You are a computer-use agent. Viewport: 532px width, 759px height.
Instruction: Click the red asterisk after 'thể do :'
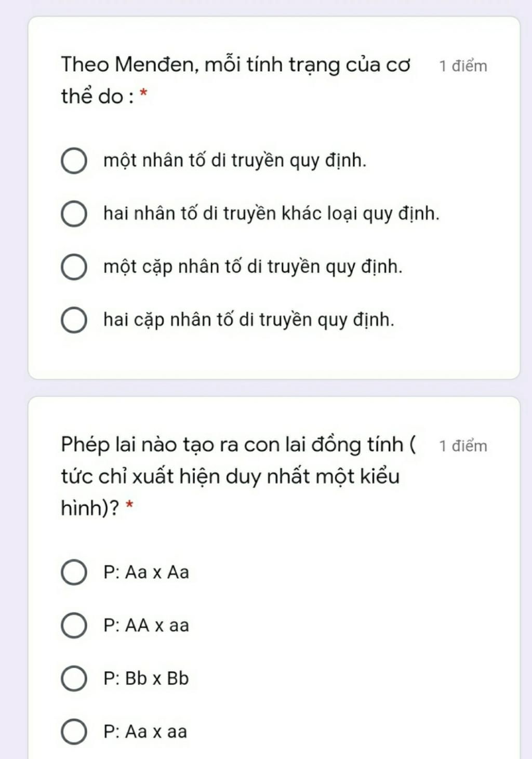(144, 94)
